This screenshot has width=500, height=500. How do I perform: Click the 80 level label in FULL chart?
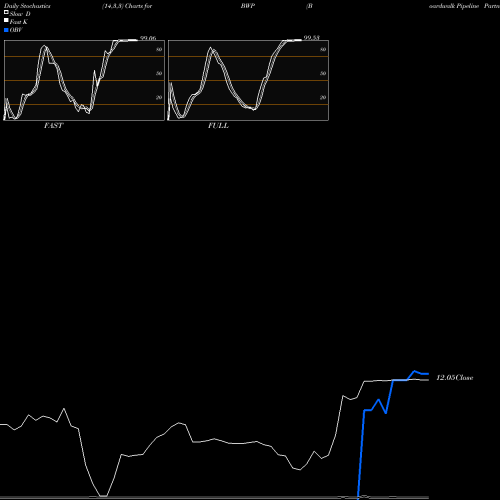(x=323, y=49)
